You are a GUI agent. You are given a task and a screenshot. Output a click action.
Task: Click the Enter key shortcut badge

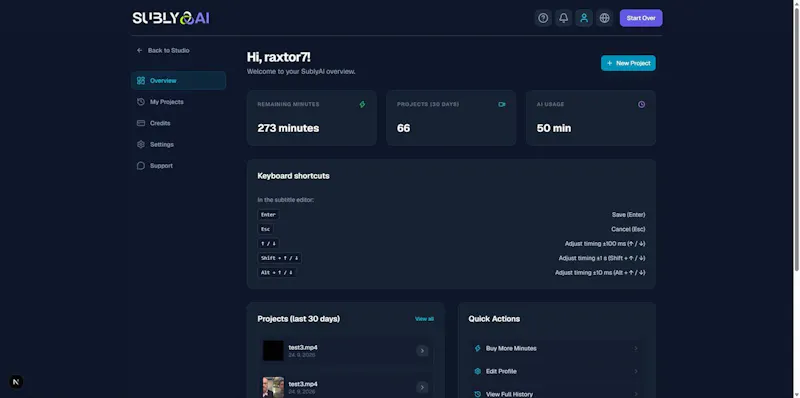click(268, 215)
